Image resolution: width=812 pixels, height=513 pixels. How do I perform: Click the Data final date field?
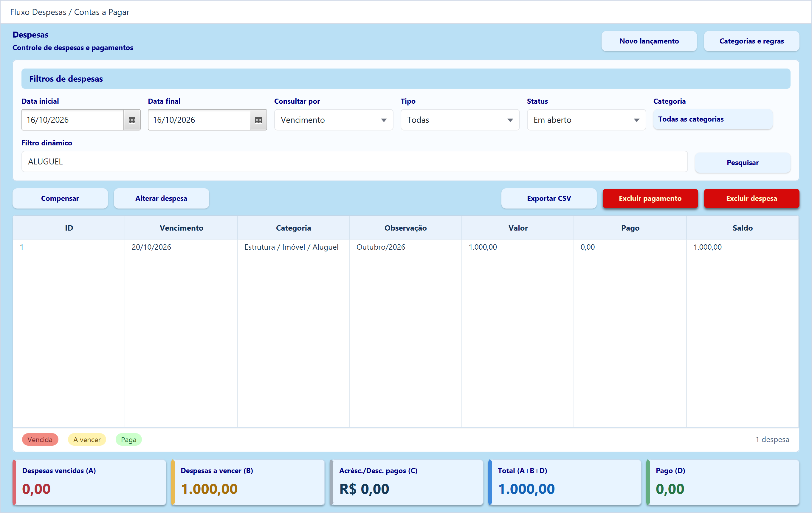coord(199,120)
